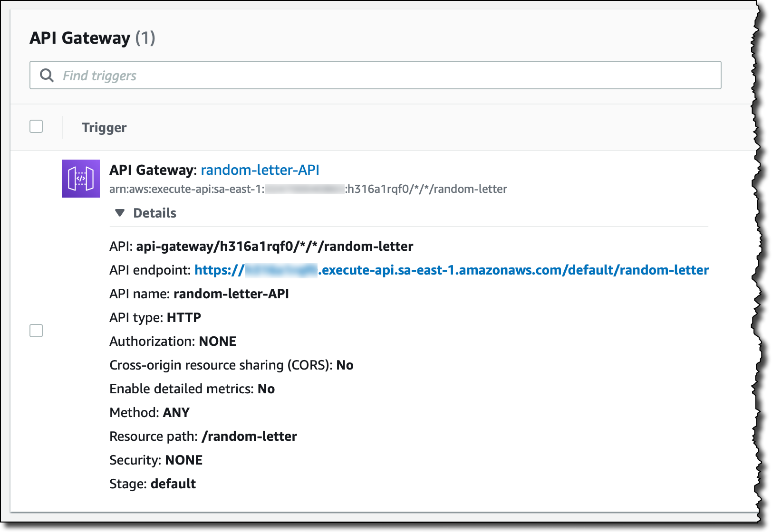The image size is (772, 532).
Task: Check the select-all checkbox above the trigger list
Action: click(x=36, y=126)
